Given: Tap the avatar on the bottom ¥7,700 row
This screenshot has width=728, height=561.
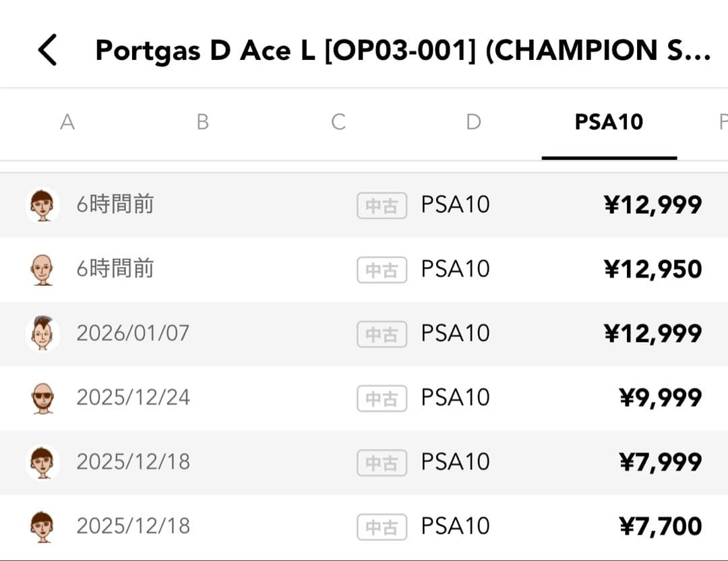Looking at the screenshot, I should 42,526.
